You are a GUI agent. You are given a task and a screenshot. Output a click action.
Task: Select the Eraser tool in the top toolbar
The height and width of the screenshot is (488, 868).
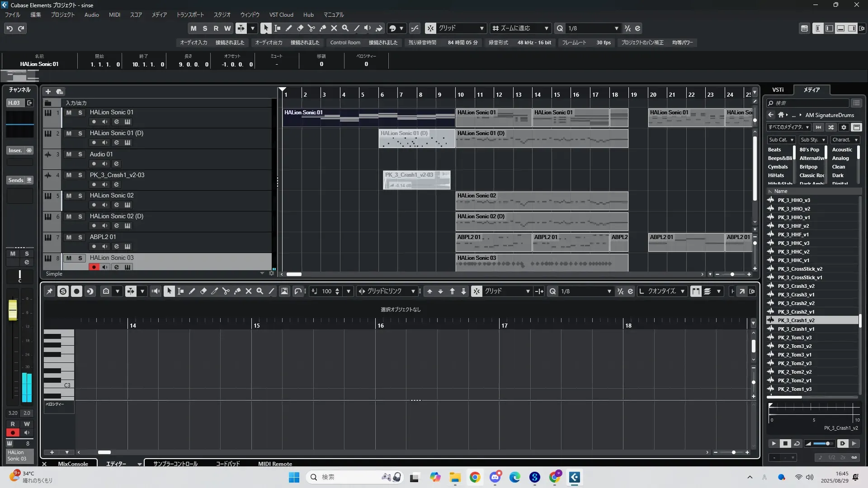(300, 28)
